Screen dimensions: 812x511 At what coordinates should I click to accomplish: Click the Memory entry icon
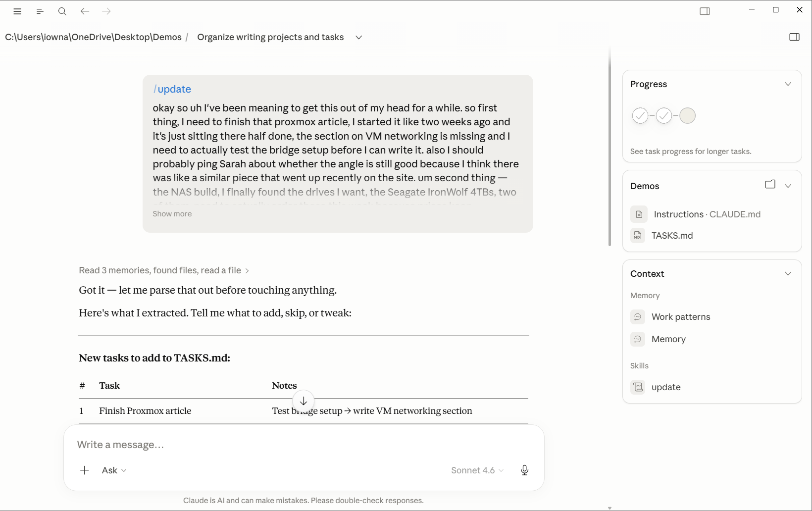[x=638, y=339]
